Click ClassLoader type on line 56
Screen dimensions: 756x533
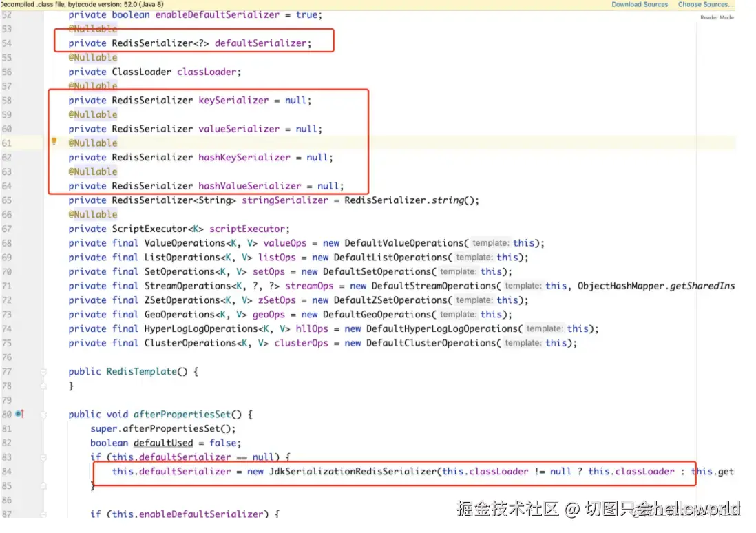(x=141, y=72)
